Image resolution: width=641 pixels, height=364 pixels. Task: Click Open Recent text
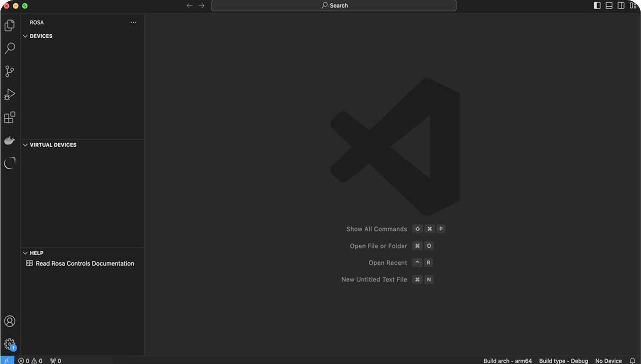coord(388,263)
